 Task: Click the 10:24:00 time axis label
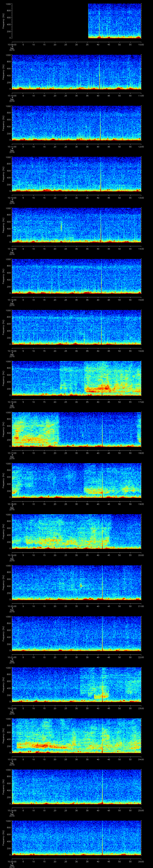12,810
